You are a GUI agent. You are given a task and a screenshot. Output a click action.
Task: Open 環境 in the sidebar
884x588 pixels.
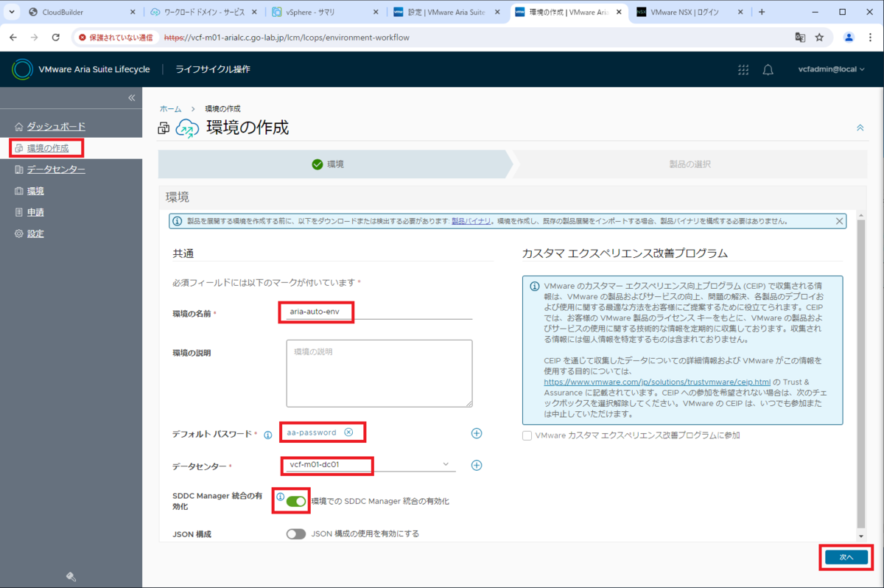point(35,191)
